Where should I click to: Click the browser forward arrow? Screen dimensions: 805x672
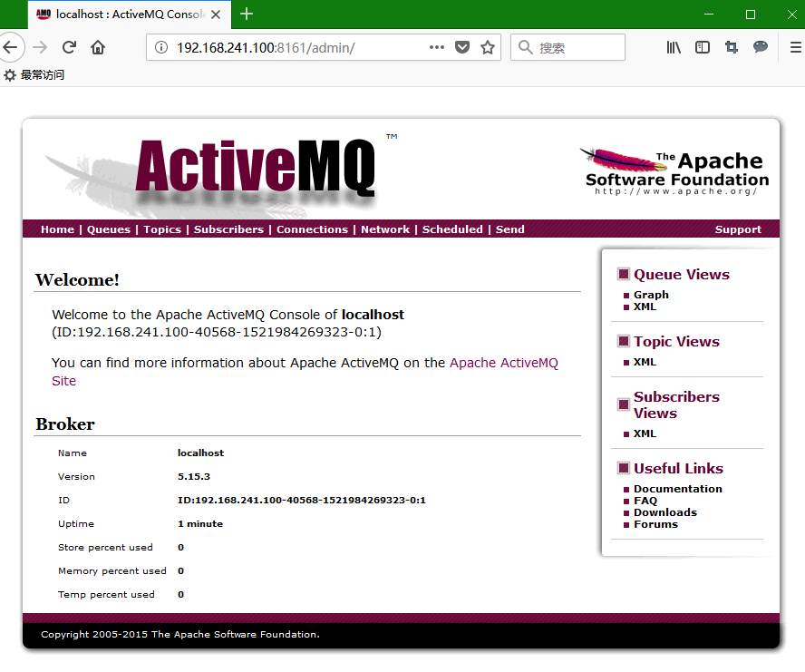point(40,47)
